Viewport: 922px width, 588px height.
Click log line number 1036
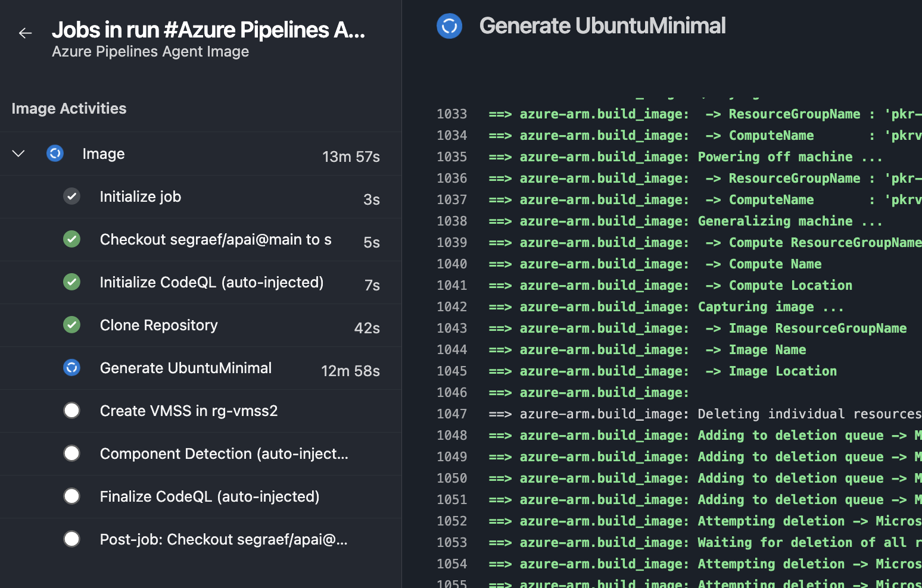tap(451, 179)
